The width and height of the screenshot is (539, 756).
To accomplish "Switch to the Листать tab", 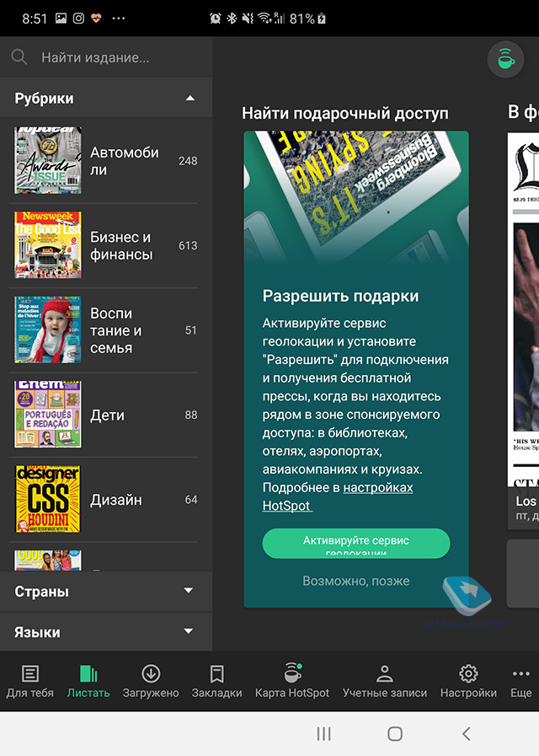I will 88,681.
